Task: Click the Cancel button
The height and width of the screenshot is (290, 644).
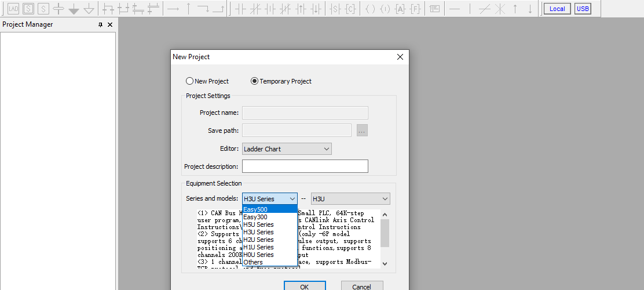Action: [x=362, y=286]
